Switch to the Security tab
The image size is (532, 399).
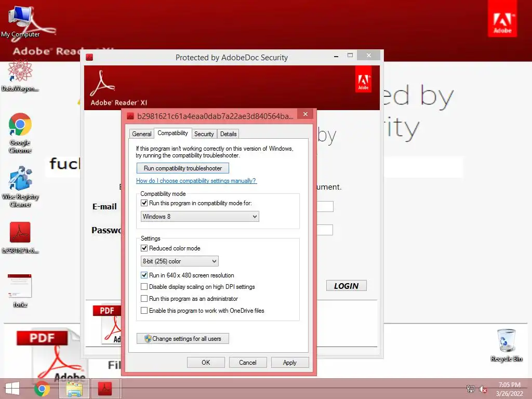point(204,134)
